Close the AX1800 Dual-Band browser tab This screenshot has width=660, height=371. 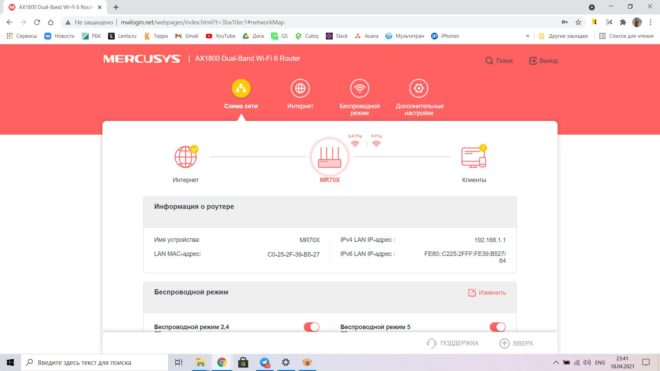pos(100,7)
